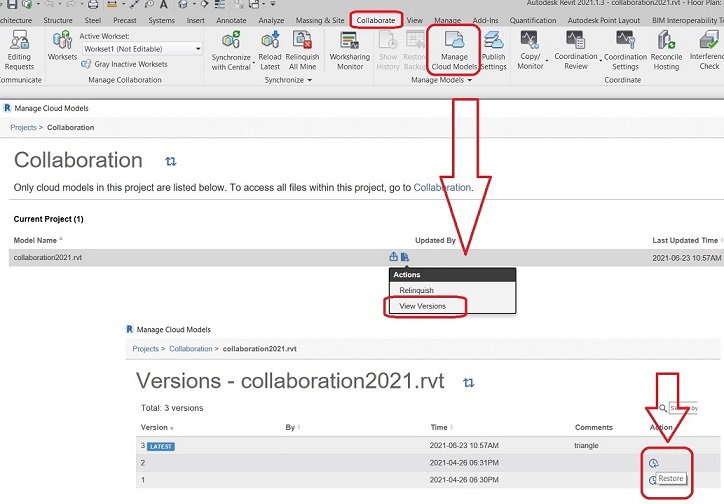
Task: Open Coordination Review
Action: (576, 50)
